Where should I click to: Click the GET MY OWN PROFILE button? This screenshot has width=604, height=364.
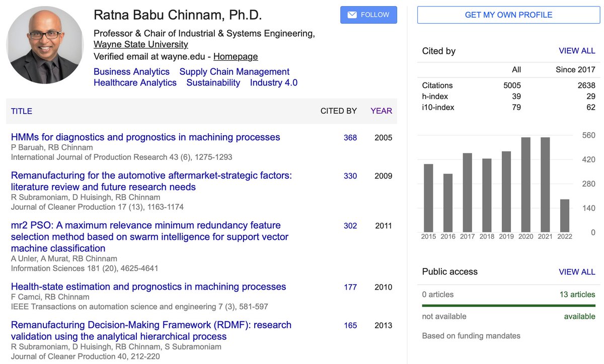[508, 15]
